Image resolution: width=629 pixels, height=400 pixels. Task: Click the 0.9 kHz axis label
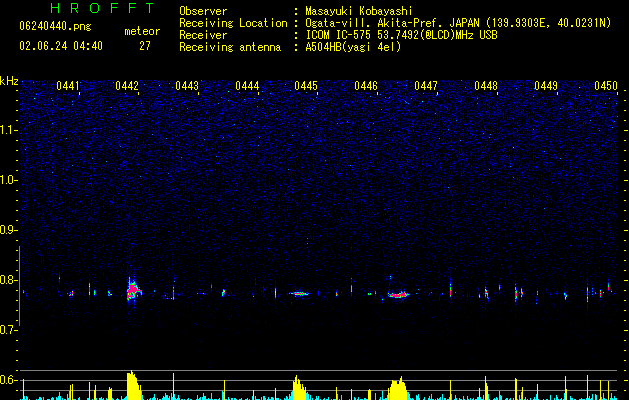tap(9, 230)
